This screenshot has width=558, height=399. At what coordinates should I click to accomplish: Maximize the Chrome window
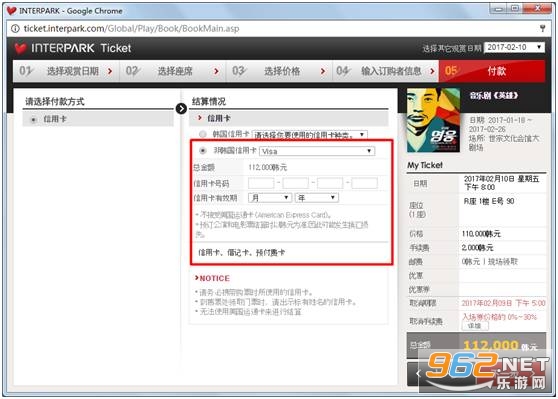click(515, 9)
